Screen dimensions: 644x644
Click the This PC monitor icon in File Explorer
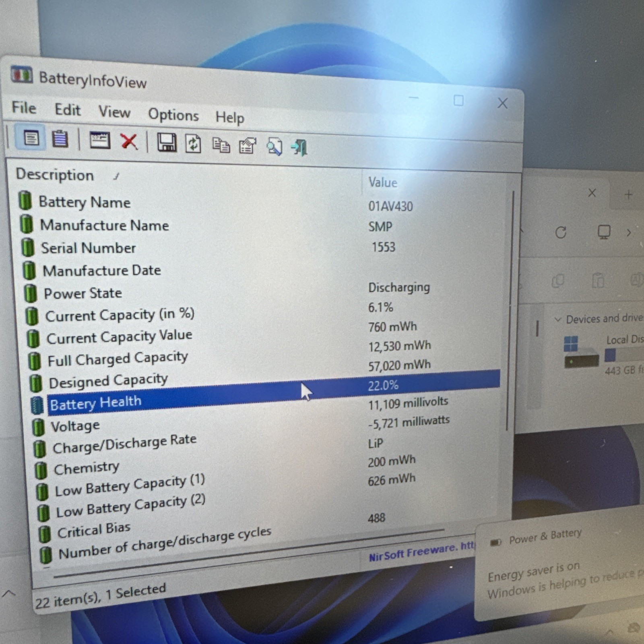click(x=604, y=232)
